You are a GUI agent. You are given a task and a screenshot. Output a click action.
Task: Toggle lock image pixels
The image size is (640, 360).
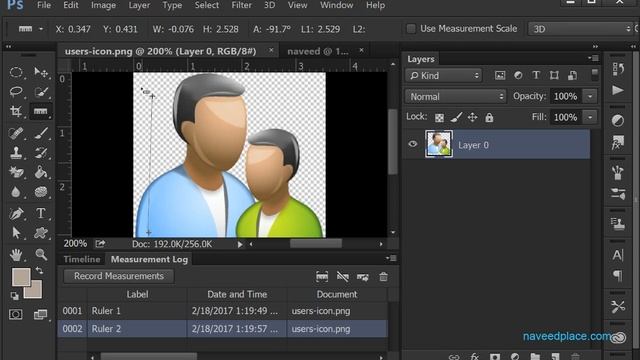(456, 118)
